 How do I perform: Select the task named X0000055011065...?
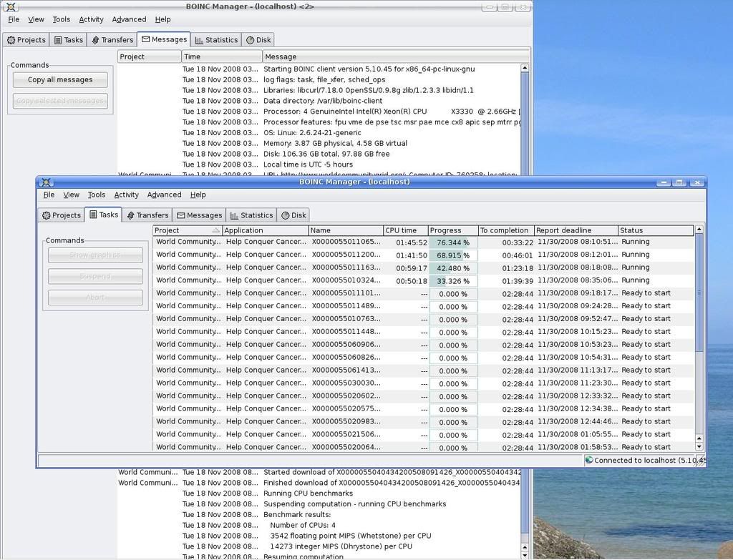click(424, 242)
